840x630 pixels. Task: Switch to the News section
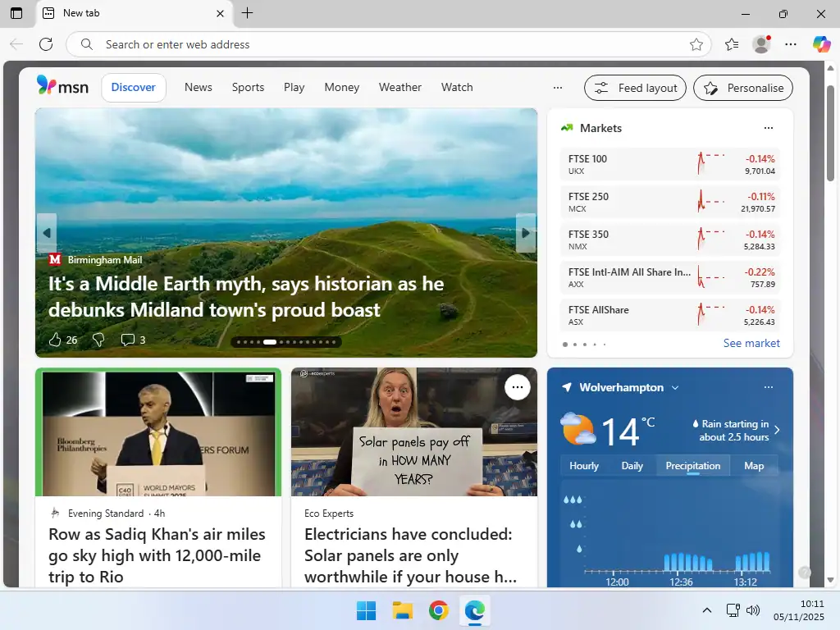coord(198,87)
